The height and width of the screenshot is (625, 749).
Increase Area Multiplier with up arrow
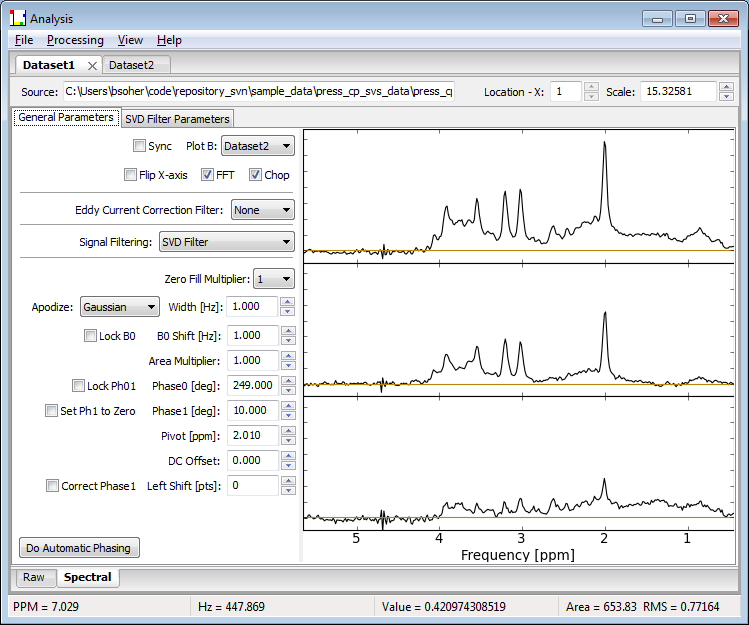[288, 356]
